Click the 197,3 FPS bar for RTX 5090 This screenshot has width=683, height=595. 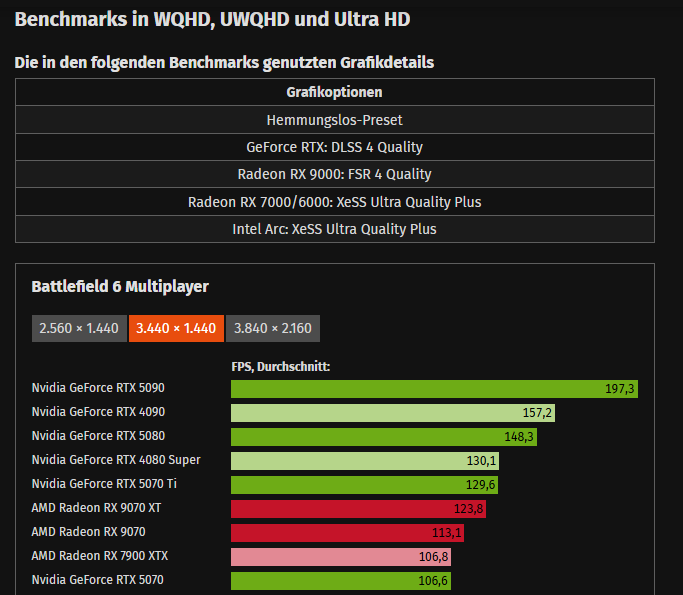pos(434,389)
